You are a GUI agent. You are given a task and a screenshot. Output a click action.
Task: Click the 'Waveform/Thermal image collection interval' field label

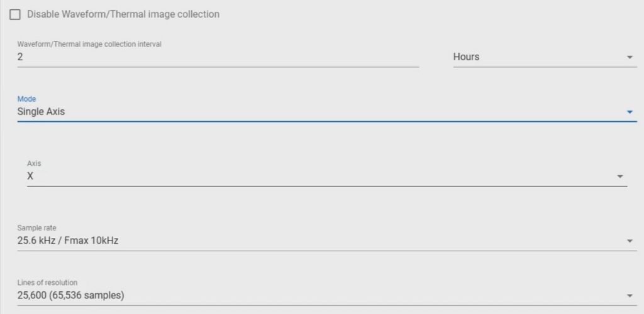pyautogui.click(x=89, y=44)
